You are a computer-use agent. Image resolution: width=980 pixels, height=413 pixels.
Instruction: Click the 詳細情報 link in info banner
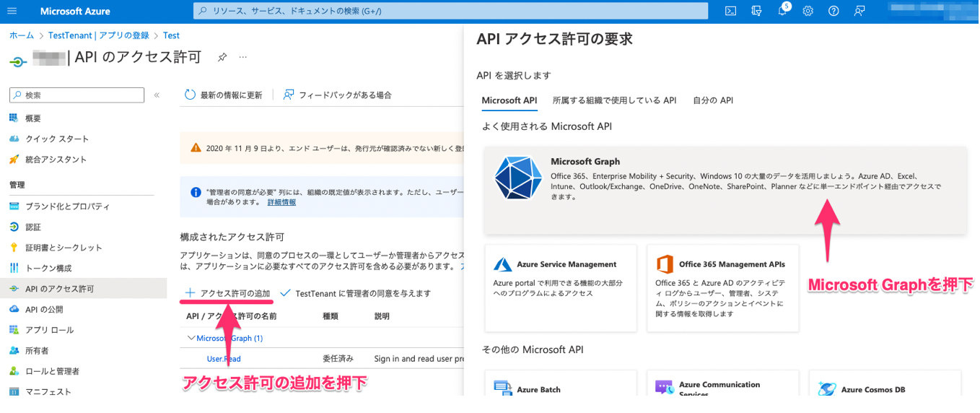pos(281,202)
